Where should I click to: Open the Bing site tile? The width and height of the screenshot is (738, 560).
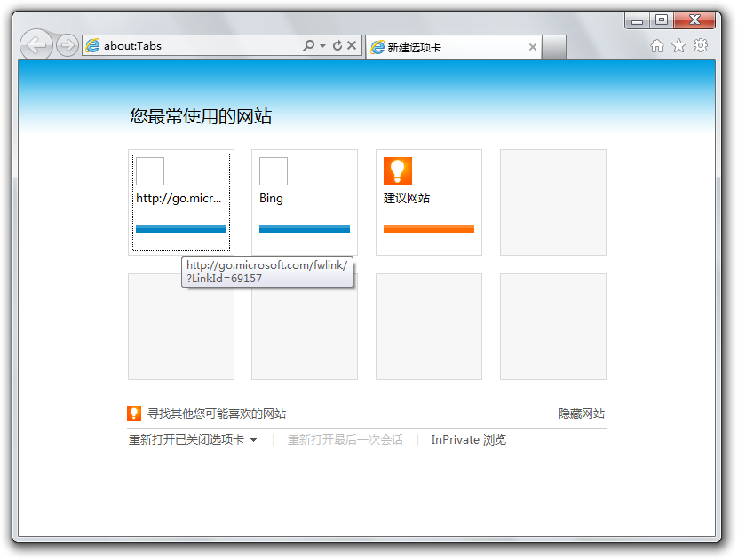305,202
